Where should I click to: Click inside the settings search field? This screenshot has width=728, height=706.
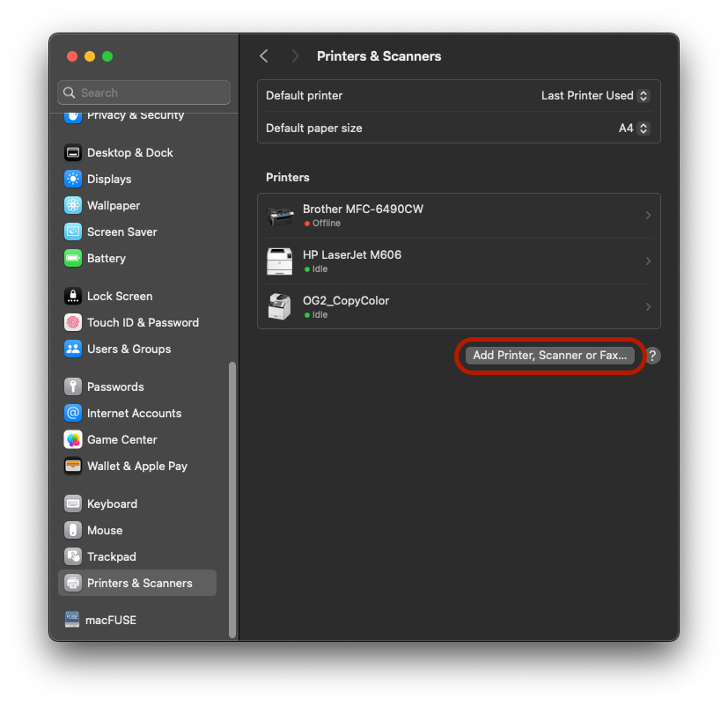point(143,92)
